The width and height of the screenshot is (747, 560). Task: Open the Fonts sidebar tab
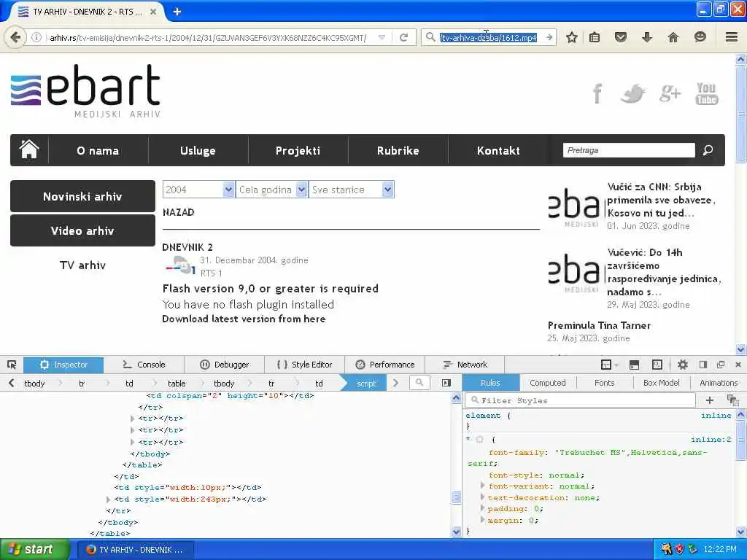coord(605,383)
